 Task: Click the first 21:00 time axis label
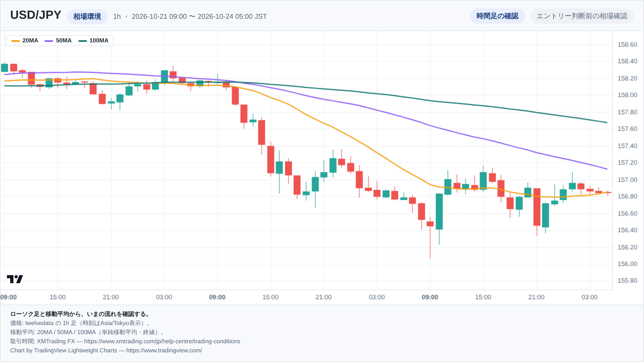click(x=111, y=297)
